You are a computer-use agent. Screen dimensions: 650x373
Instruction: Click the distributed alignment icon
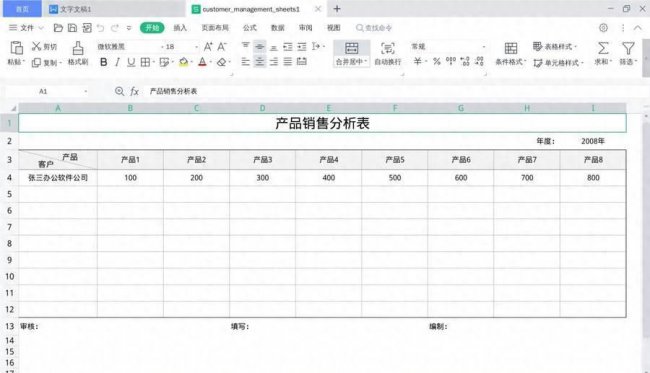(x=302, y=62)
